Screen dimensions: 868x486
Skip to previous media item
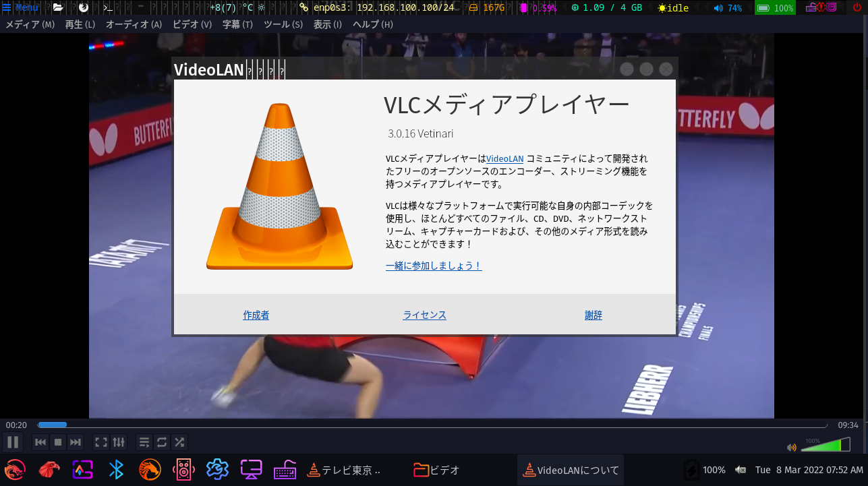(40, 443)
